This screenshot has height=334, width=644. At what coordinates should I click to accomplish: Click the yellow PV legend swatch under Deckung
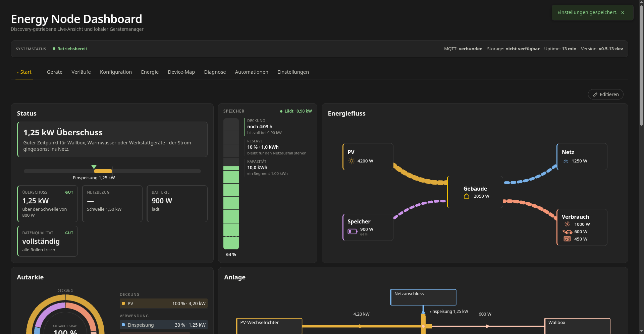123,304
